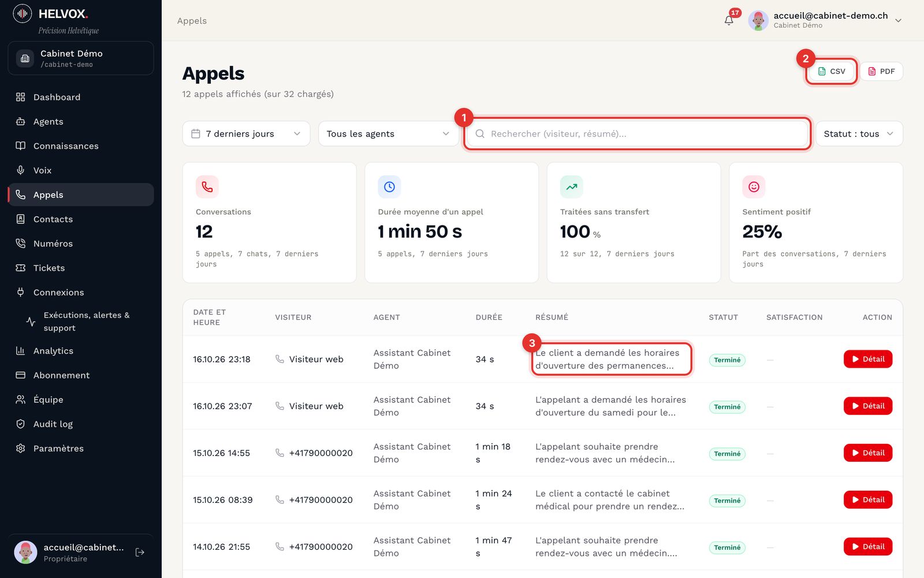924x578 pixels.
Task: Go to Numéros page
Action: 81,243
